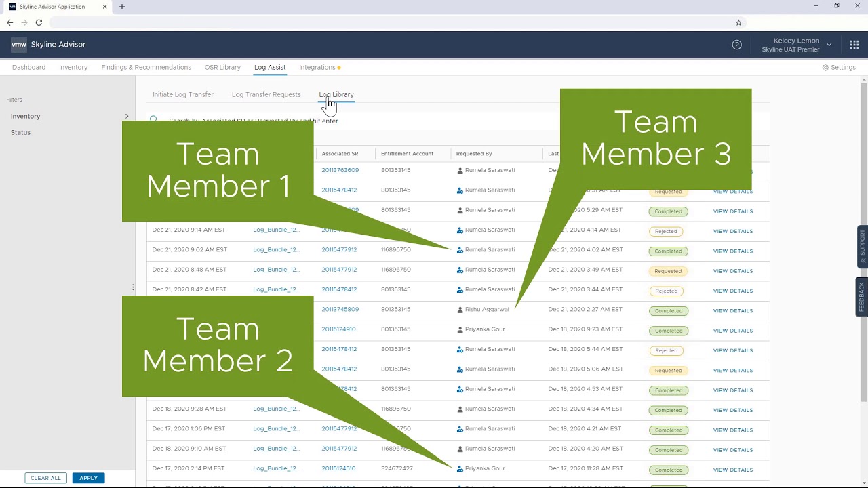The width and height of the screenshot is (868, 488).
Task: Open Log_Bundle link created Dec 21 9:02 AM
Action: 276,250
